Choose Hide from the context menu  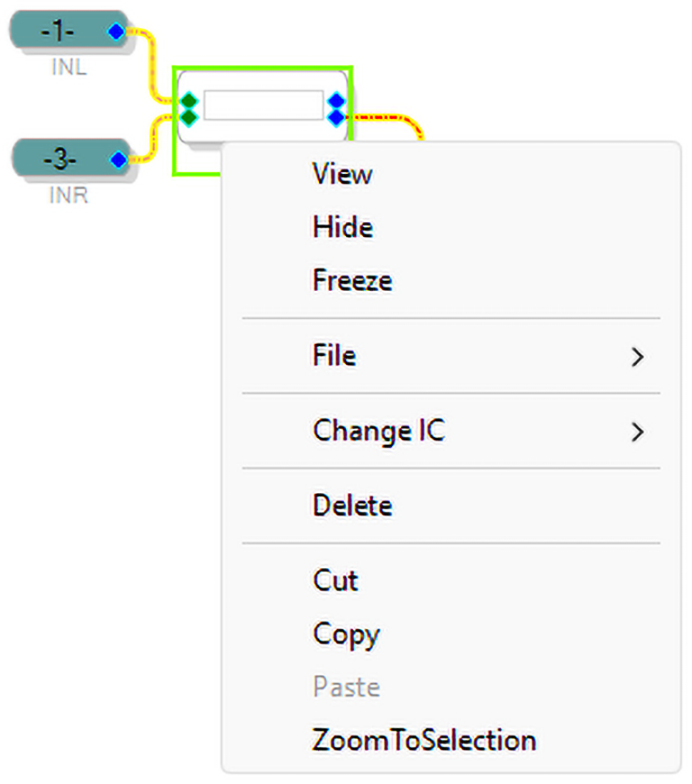342,228
